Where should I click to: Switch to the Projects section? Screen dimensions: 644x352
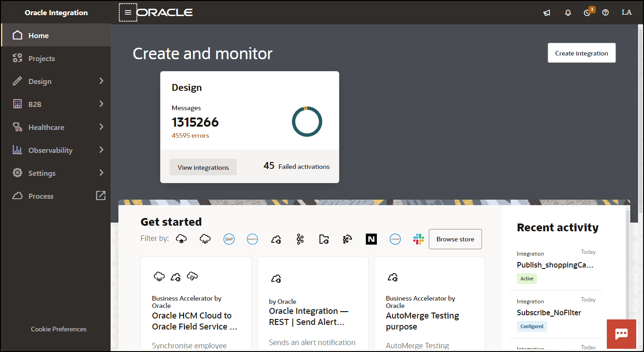(x=56, y=58)
